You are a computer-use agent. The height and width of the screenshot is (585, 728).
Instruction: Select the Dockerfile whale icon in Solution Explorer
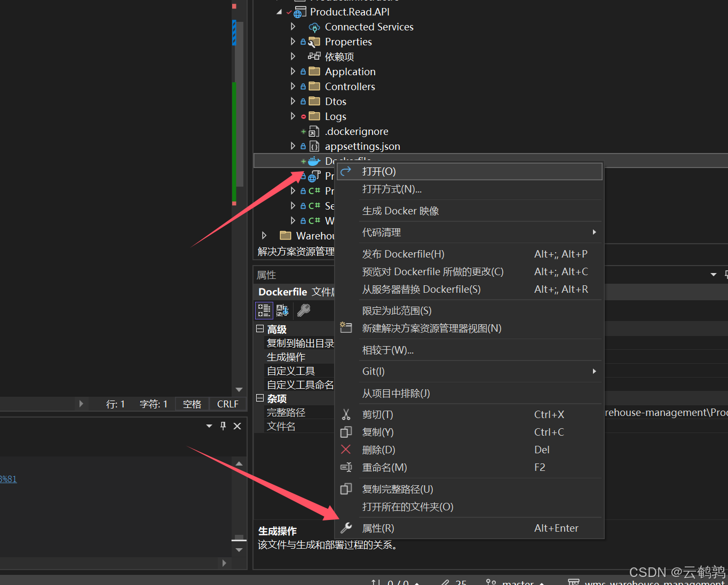pyautogui.click(x=313, y=161)
